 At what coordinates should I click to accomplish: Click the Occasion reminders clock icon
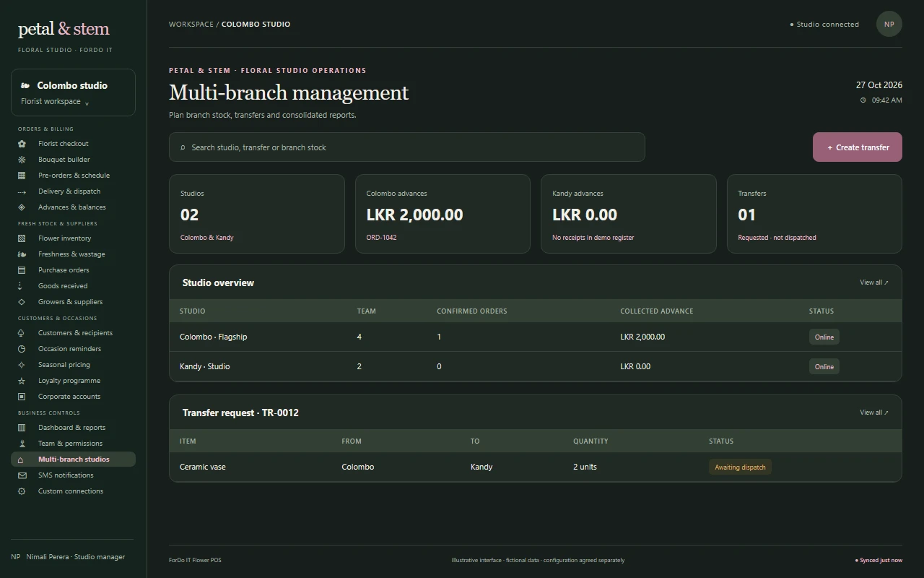point(22,349)
